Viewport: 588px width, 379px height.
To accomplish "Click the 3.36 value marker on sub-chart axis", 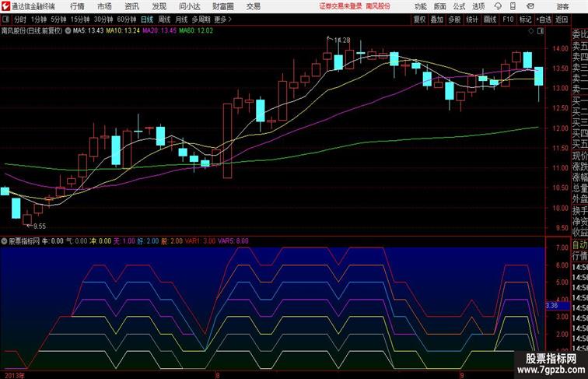I will (x=557, y=306).
